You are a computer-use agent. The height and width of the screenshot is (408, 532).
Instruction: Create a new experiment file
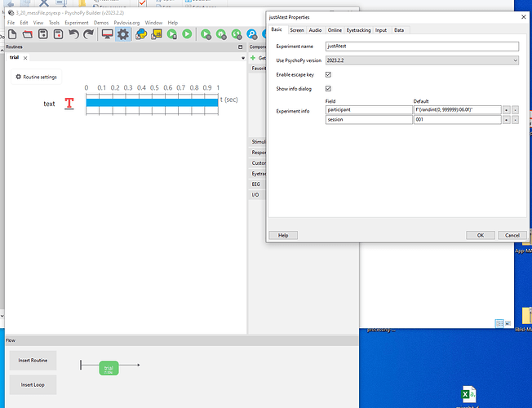pos(12,34)
